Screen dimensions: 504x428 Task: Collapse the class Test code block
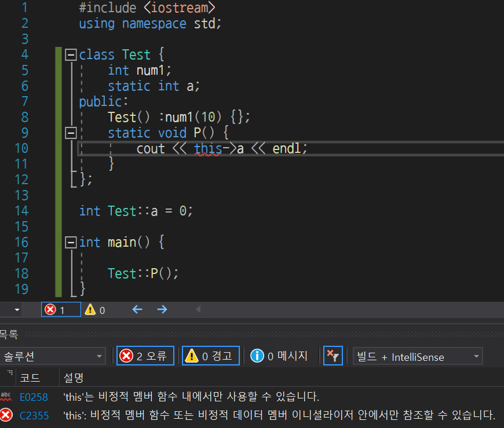71,54
